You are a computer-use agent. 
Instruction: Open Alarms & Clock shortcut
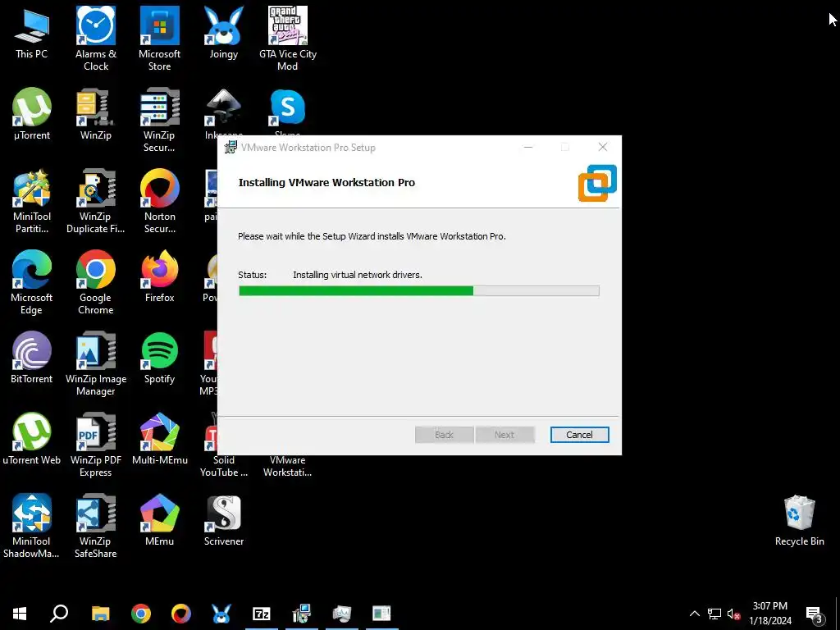(x=96, y=39)
